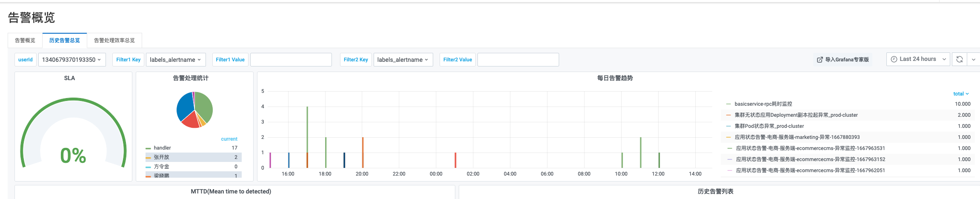The width and height of the screenshot is (980, 199).
Task: Click the refresh dashboard icon
Action: (x=960, y=59)
